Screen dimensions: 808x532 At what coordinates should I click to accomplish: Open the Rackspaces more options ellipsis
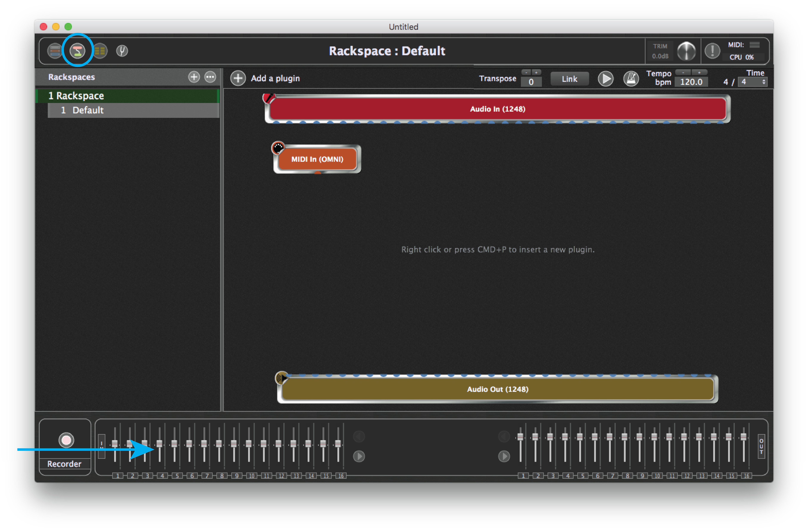coord(210,77)
